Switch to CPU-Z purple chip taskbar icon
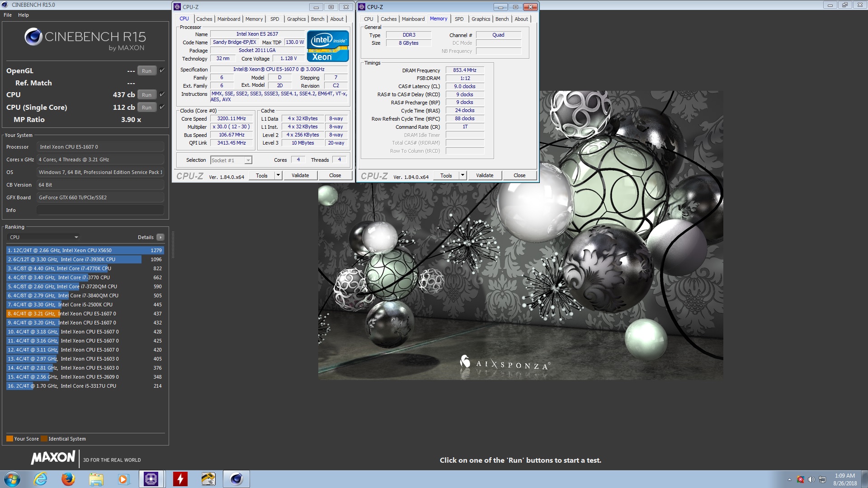The width and height of the screenshot is (868, 488). coord(151,479)
